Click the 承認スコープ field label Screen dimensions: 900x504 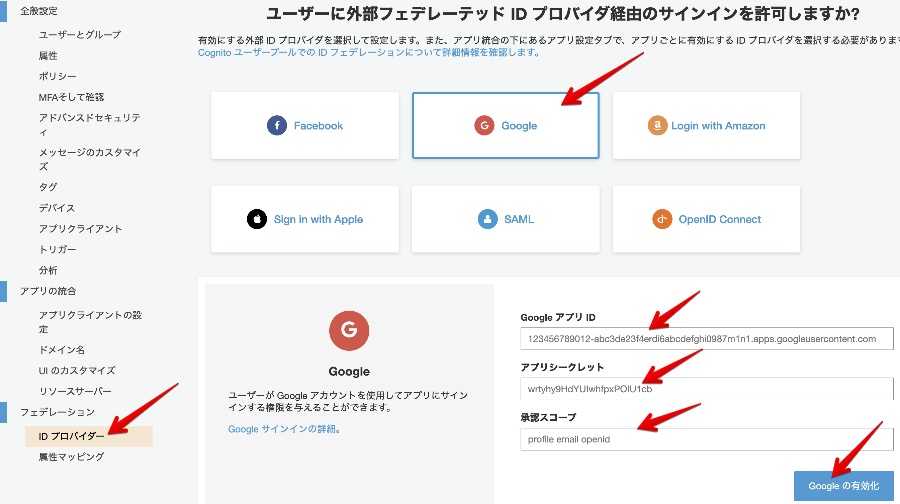tap(548, 417)
